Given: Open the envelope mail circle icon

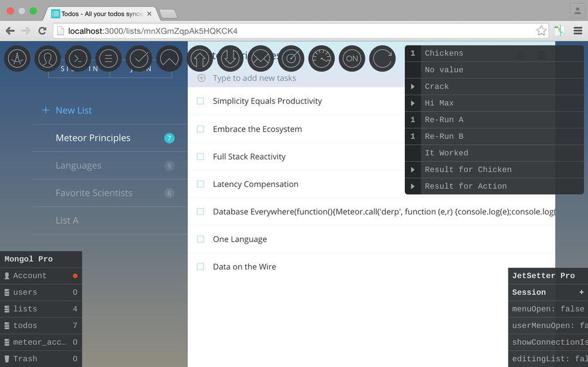Looking at the screenshot, I should 260,58.
